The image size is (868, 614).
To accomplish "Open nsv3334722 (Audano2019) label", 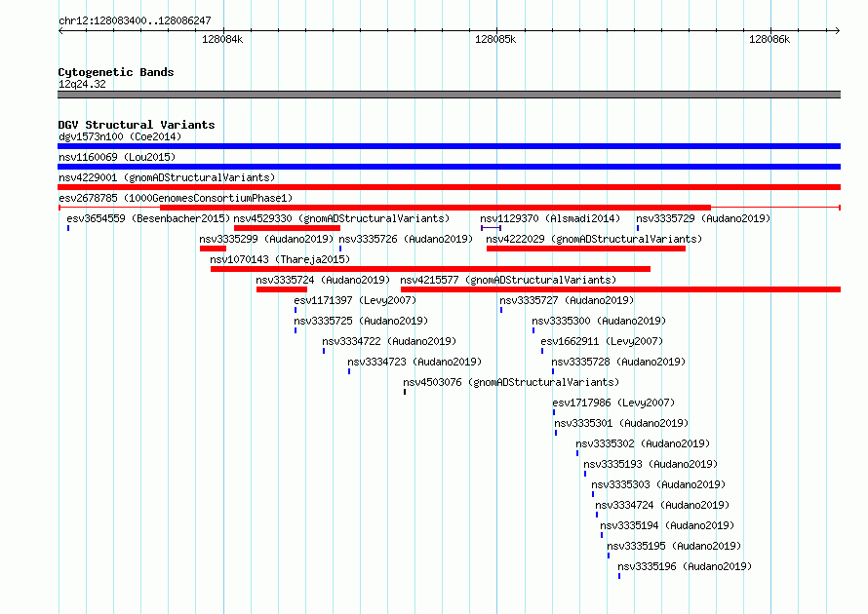I will [x=389, y=341].
